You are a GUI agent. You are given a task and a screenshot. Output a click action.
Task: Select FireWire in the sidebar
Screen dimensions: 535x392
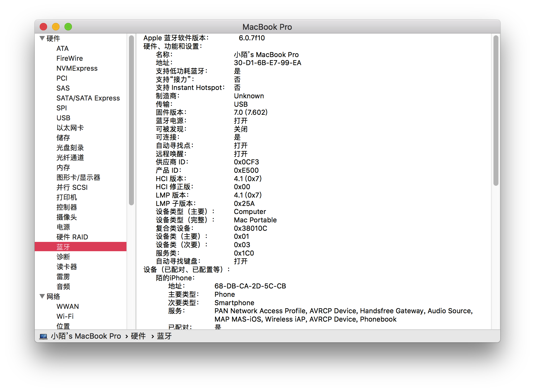[70, 58]
